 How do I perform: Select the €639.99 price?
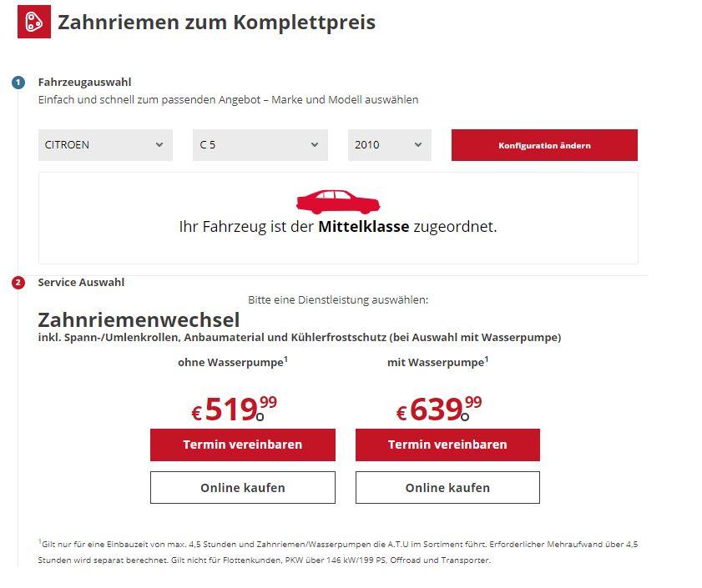439,409
